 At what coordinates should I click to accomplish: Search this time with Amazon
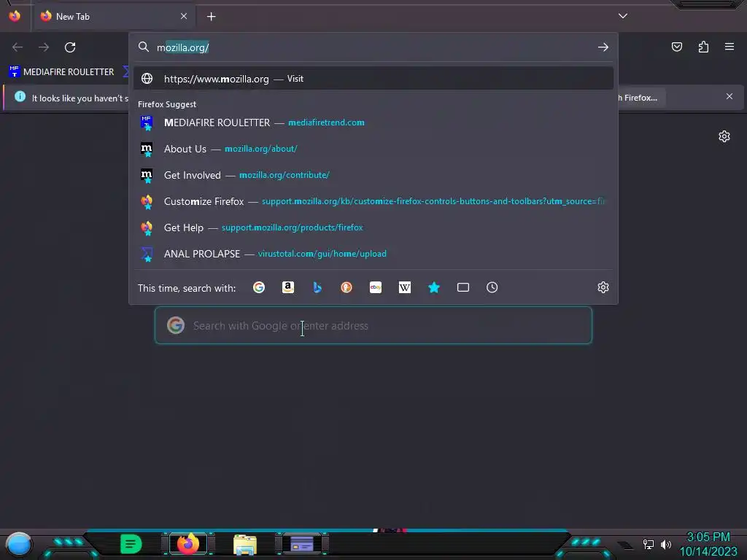click(287, 287)
